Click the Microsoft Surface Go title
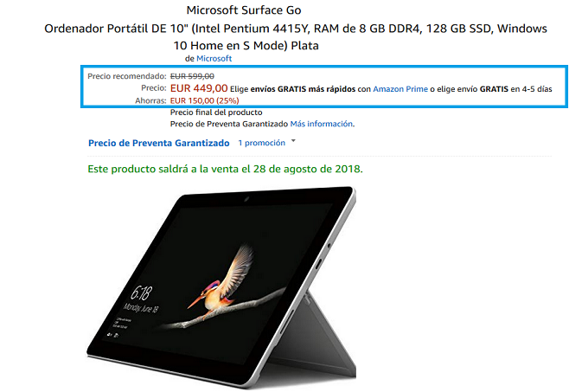The width and height of the screenshot is (588, 392). (x=244, y=10)
